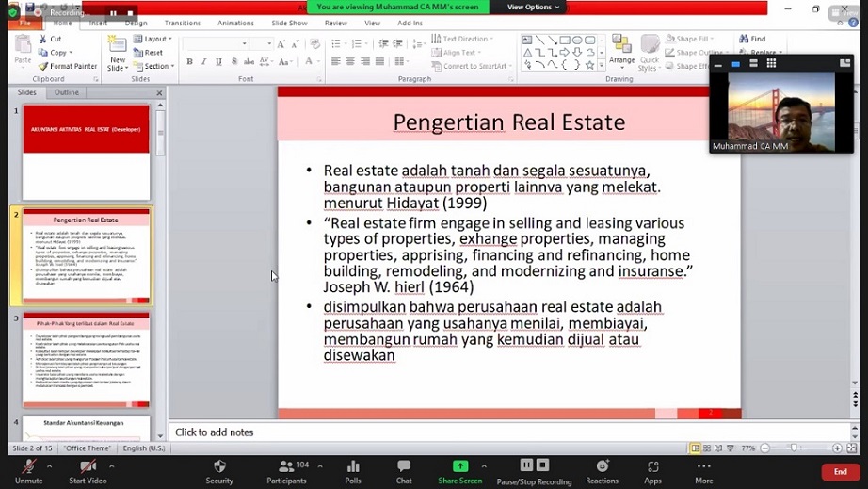Toggle italic text formatting
The height and width of the screenshot is (489, 868).
pyautogui.click(x=204, y=62)
